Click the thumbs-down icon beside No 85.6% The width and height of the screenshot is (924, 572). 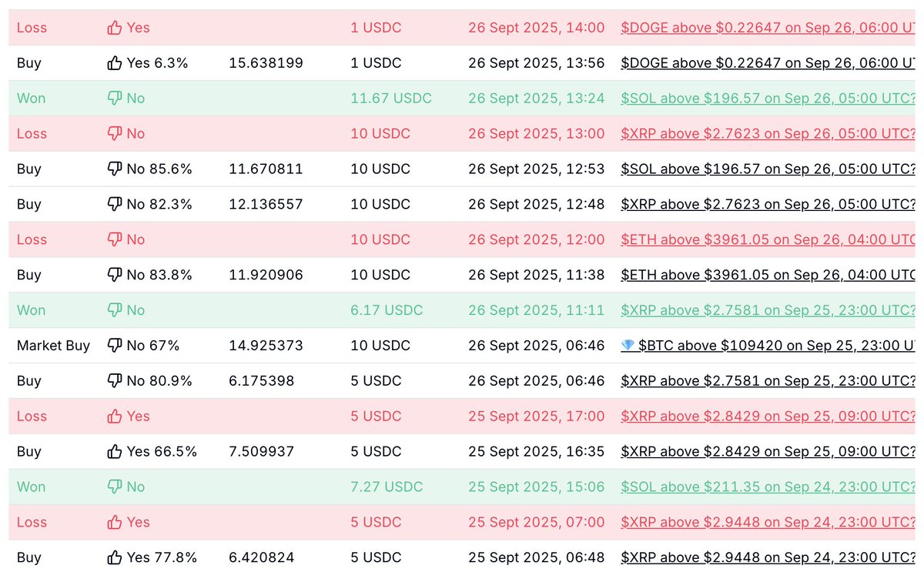coord(115,169)
